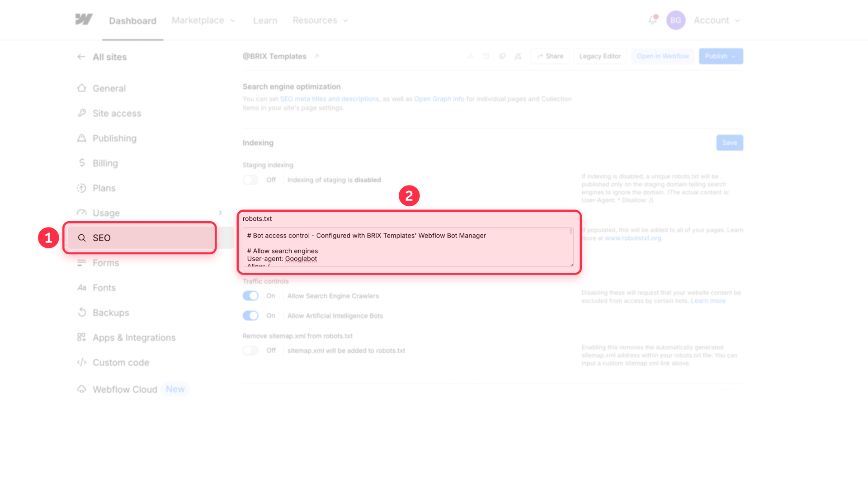The image size is (868, 489).
Task: Click the Save button in Indexing
Action: click(730, 142)
